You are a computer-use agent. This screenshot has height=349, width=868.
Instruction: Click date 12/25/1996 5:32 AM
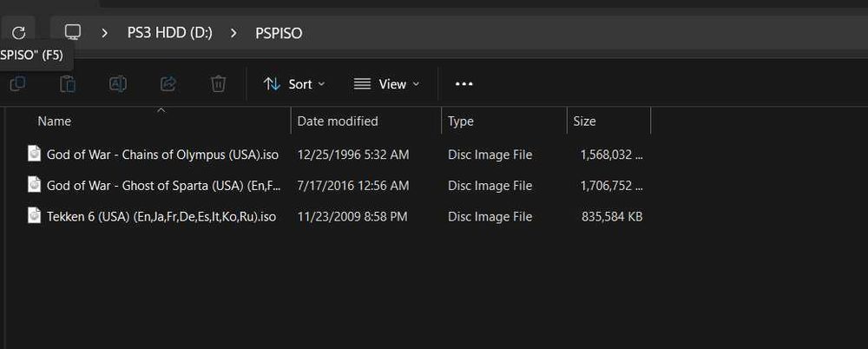tap(353, 155)
